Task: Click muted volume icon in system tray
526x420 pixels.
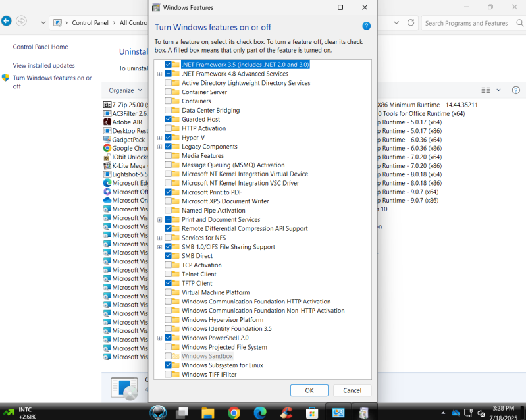Action: [x=481, y=413]
